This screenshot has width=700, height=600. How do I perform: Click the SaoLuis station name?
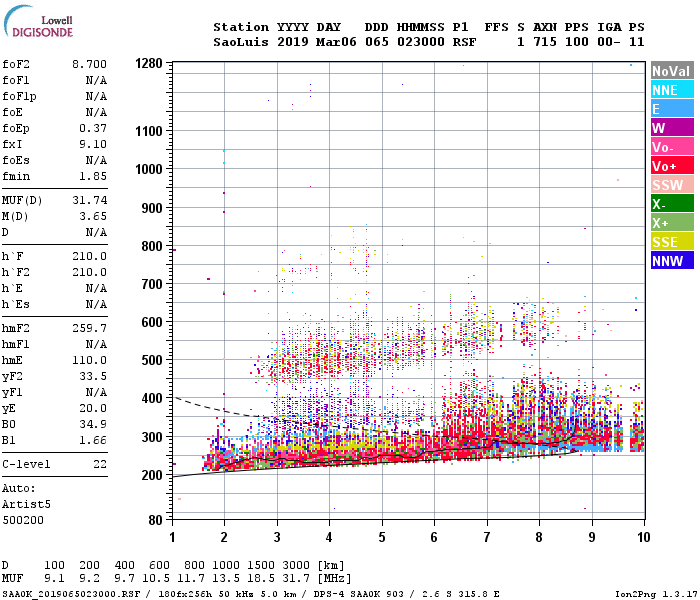[241, 42]
